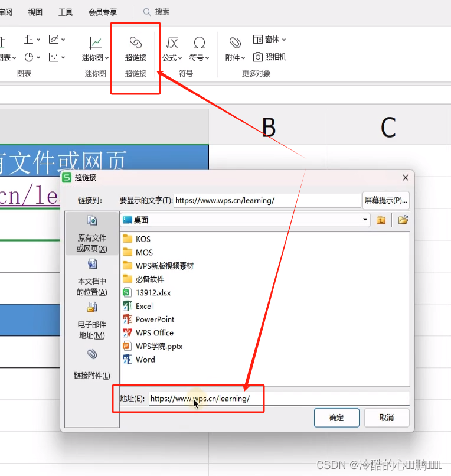Close the 超链接 dialog

point(406,178)
